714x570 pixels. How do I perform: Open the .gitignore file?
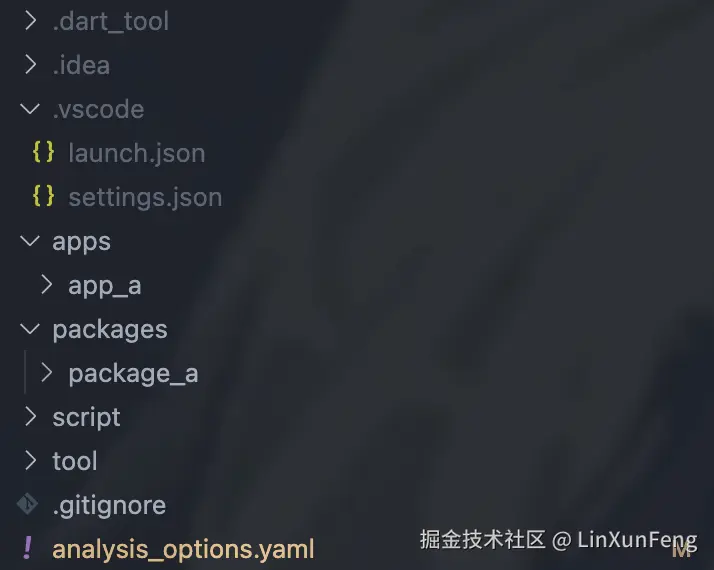[x=109, y=505]
